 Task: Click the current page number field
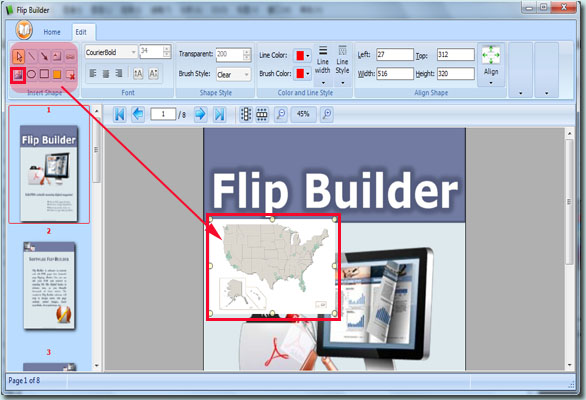[163, 114]
